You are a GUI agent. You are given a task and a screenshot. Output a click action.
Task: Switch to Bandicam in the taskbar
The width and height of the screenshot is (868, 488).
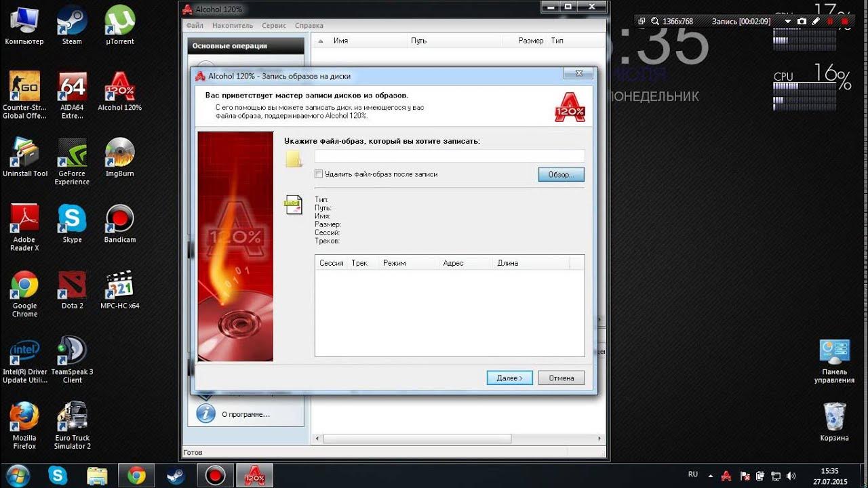(215, 476)
